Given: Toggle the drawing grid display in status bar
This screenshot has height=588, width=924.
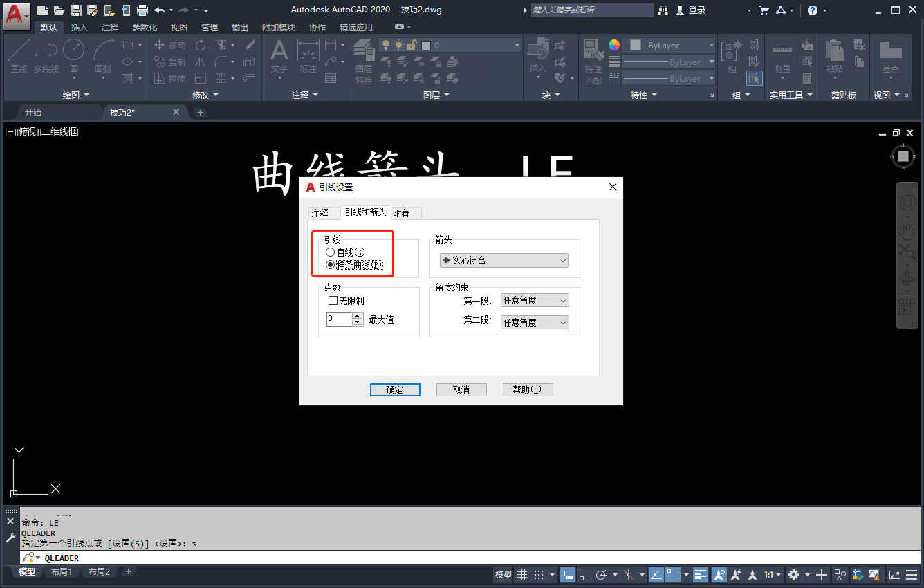Looking at the screenshot, I should [x=521, y=574].
